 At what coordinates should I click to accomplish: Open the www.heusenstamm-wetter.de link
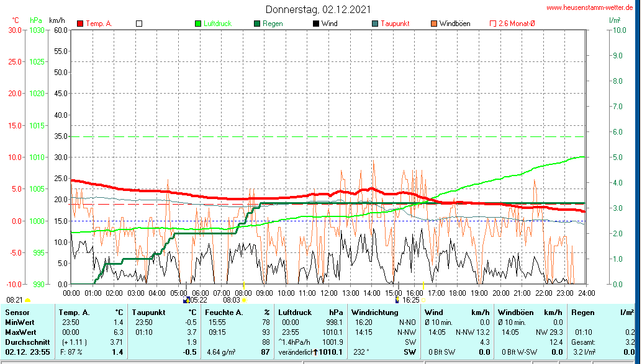[590, 7]
